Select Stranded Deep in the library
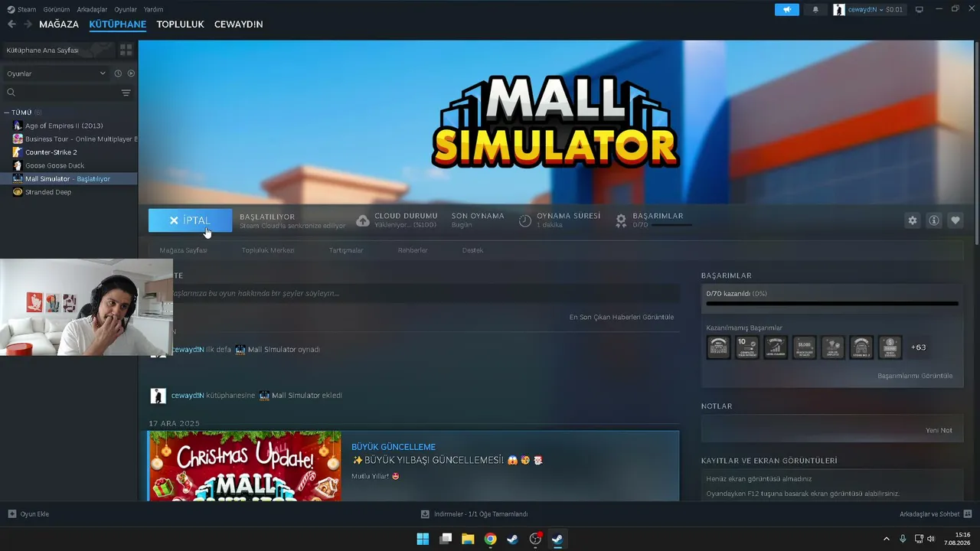 coord(69,192)
